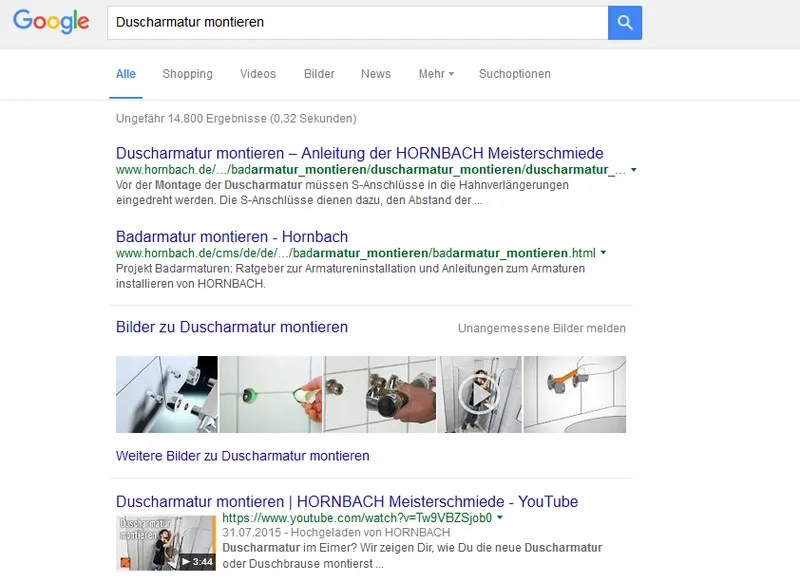The image size is (800, 582).
Task: Click the search field containing Duscharmatur montieren
Action: point(358,22)
